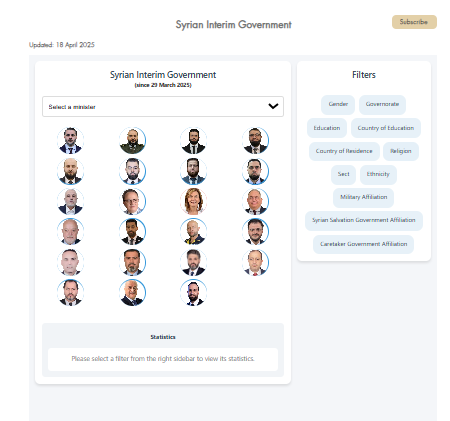Viewport: 450px width, 421px height.
Task: Select fourth portrait in the second row
Action: 255,171
